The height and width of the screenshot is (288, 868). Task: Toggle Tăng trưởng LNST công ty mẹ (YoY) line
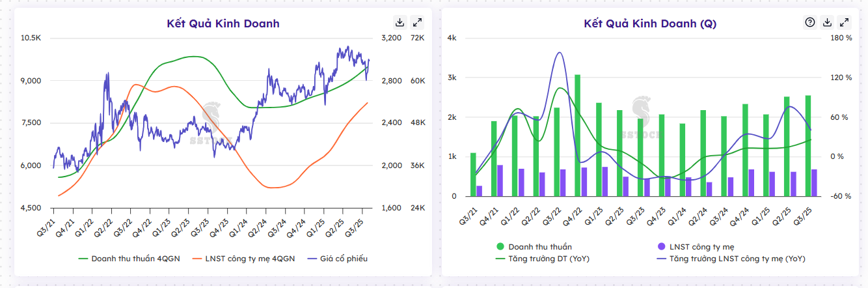coord(731,259)
